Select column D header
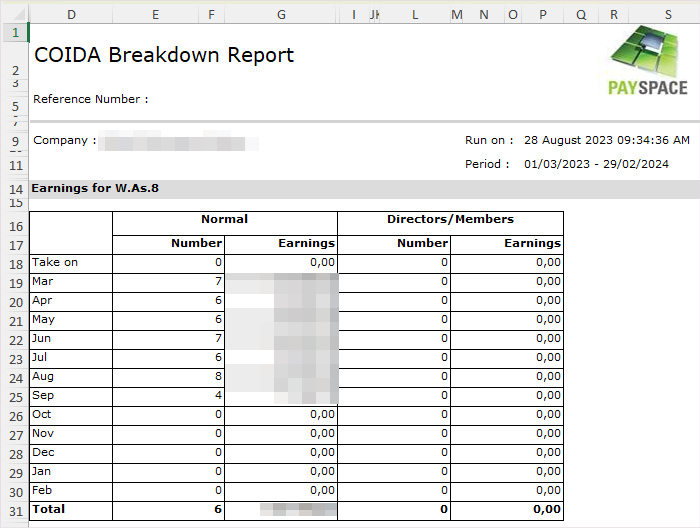 pos(70,15)
